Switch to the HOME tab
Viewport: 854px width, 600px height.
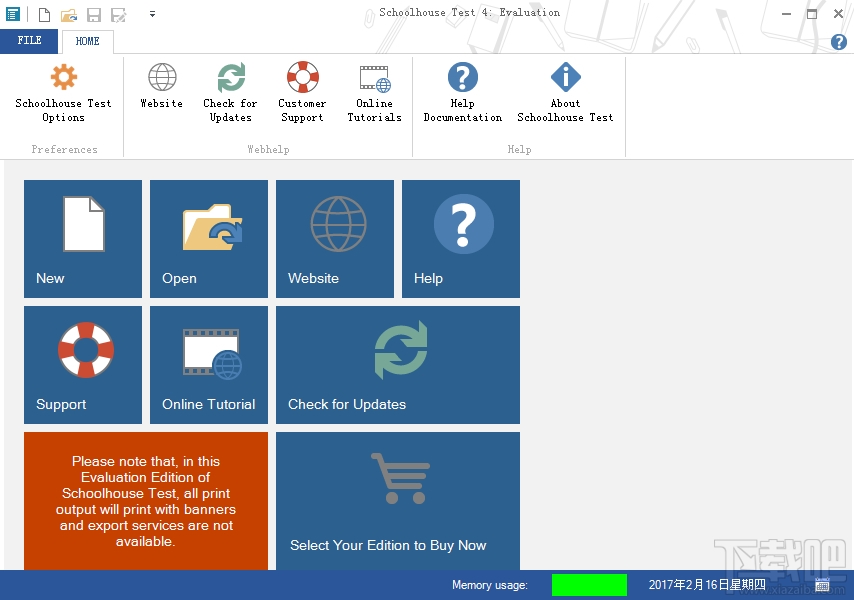[x=87, y=41]
